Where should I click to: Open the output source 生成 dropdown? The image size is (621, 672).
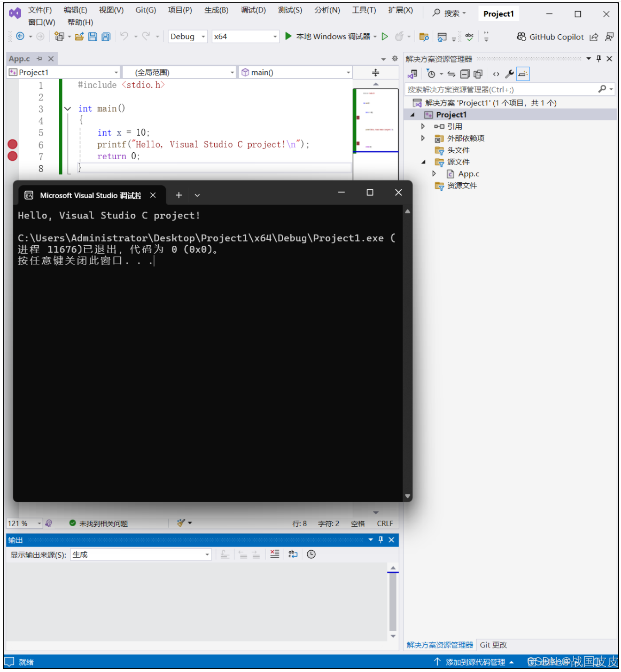point(141,554)
